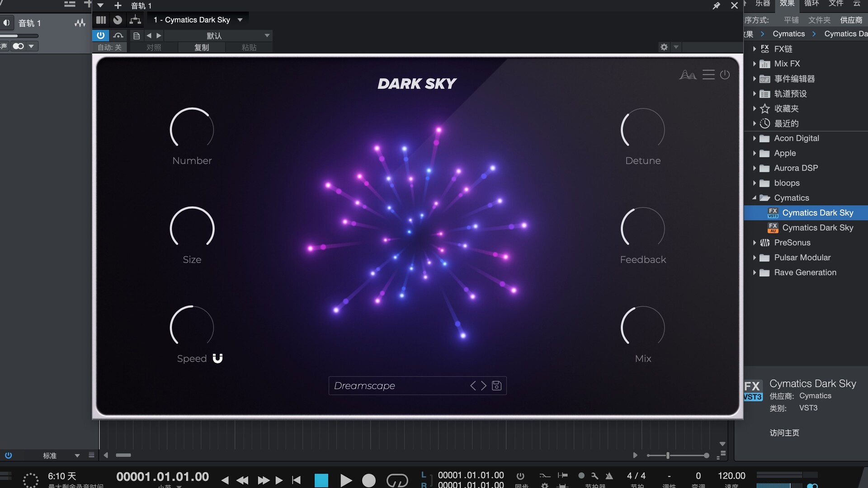Sort browser by 文件夹 folder
868x488 pixels.
point(819,20)
